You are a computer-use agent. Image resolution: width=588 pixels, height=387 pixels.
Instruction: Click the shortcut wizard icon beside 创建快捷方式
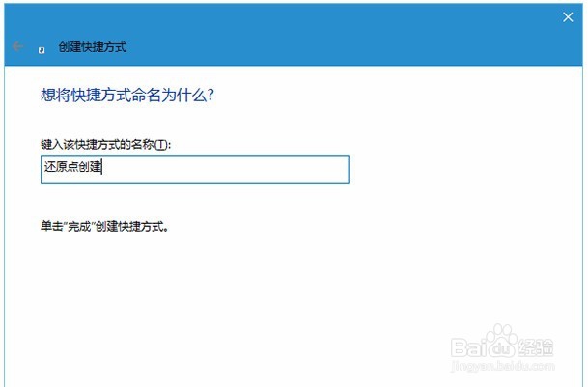point(42,50)
